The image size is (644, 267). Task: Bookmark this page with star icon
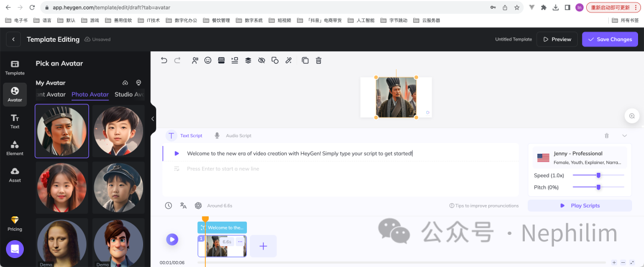point(516,7)
